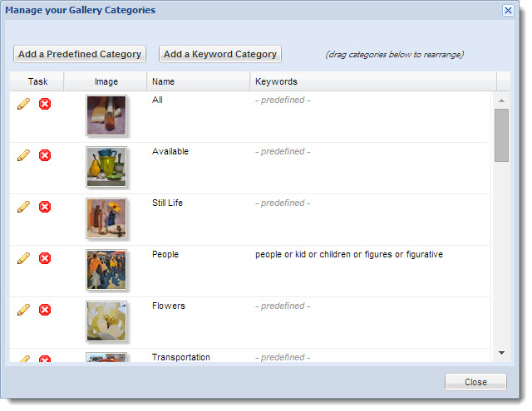The width and height of the screenshot is (532, 411).
Task: Click the Add a Keyword Category button
Action: click(x=220, y=54)
